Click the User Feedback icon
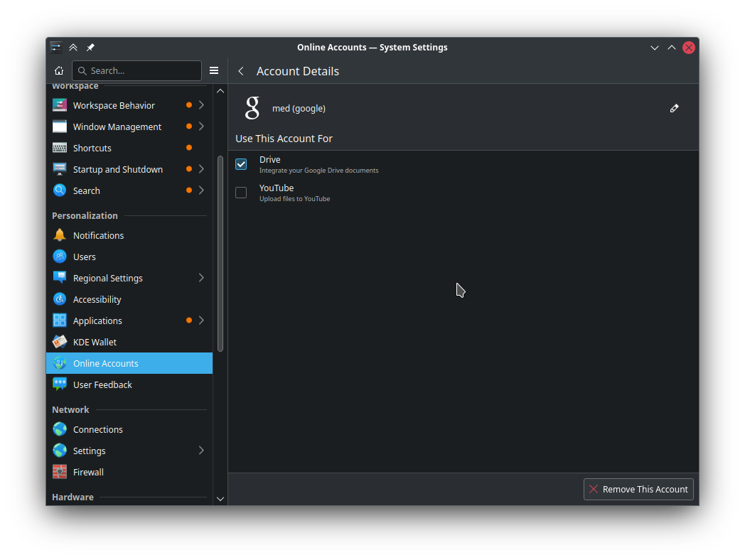745x560 pixels. (x=60, y=384)
